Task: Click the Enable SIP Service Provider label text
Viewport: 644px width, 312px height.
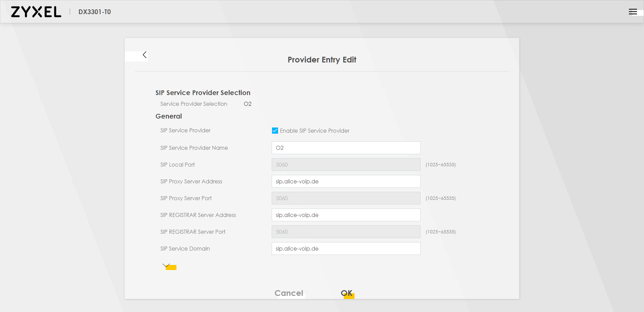Action: pos(315,131)
